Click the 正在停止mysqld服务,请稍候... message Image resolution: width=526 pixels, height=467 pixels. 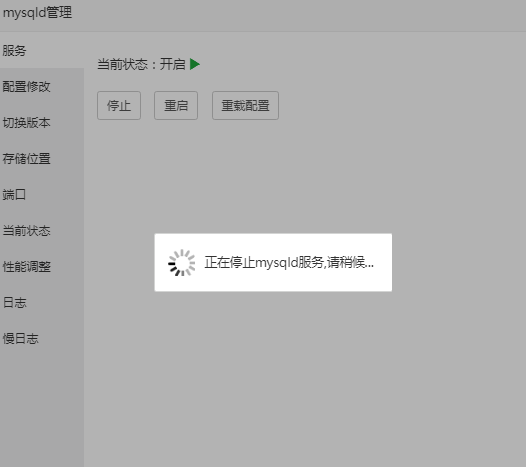click(x=289, y=262)
